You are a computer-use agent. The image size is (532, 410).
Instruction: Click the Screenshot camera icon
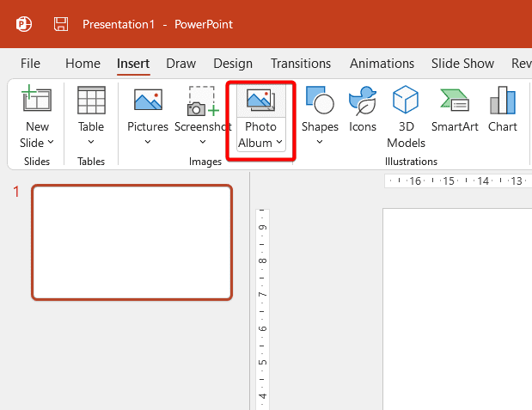[x=203, y=101]
